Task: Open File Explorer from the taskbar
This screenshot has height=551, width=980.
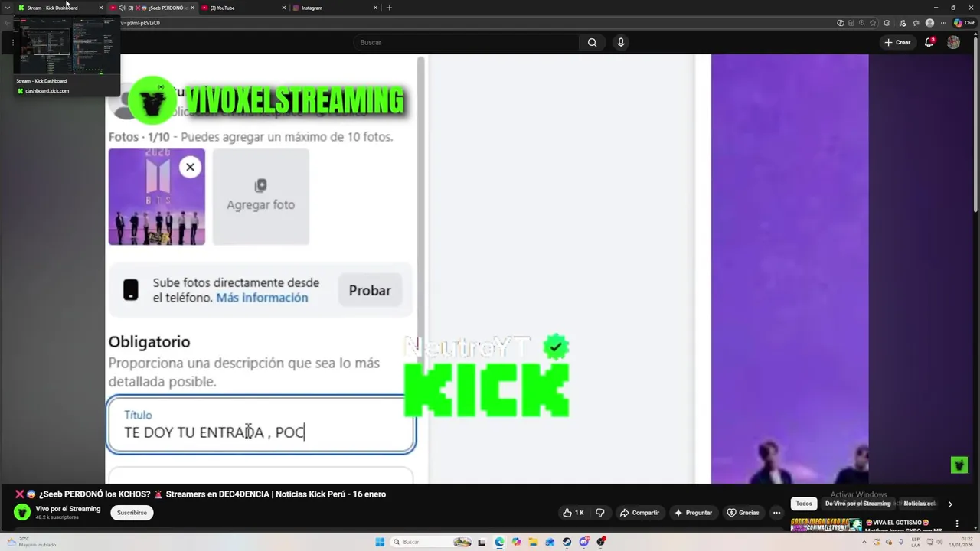Action: click(x=533, y=542)
